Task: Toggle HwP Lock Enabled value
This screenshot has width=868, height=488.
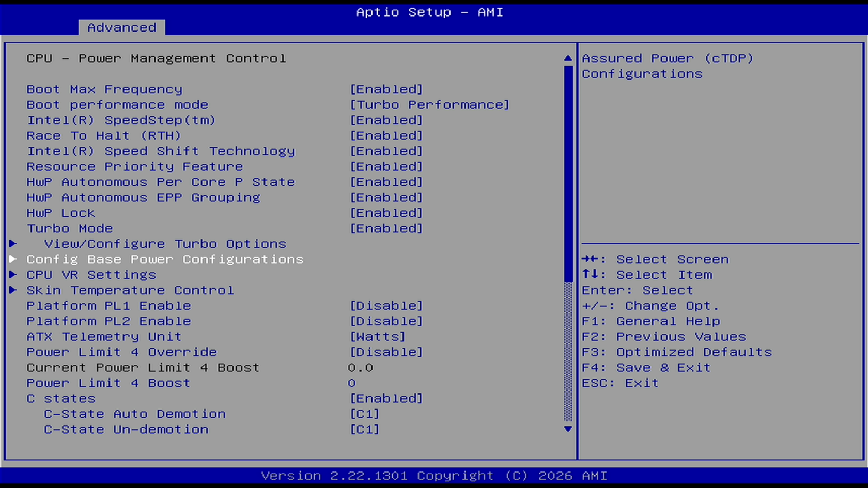Action: [x=386, y=213]
